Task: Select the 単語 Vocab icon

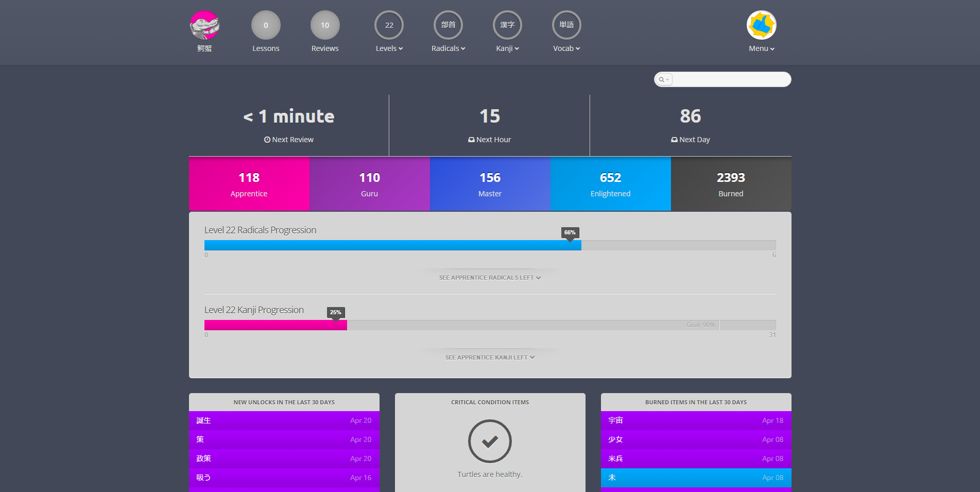Action: [566, 25]
